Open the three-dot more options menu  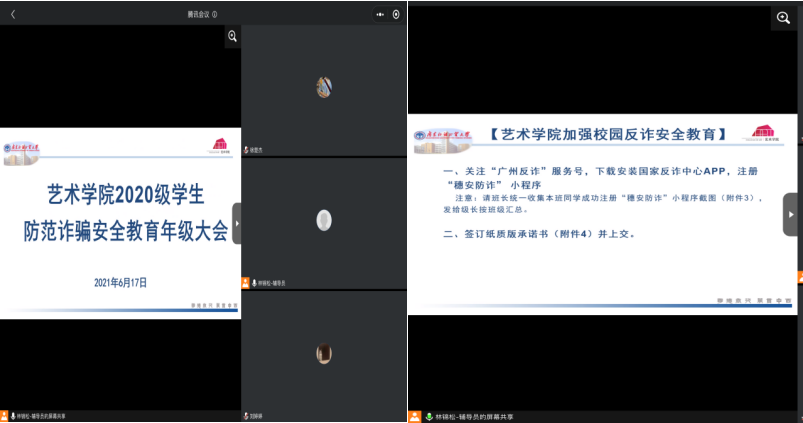pos(380,14)
